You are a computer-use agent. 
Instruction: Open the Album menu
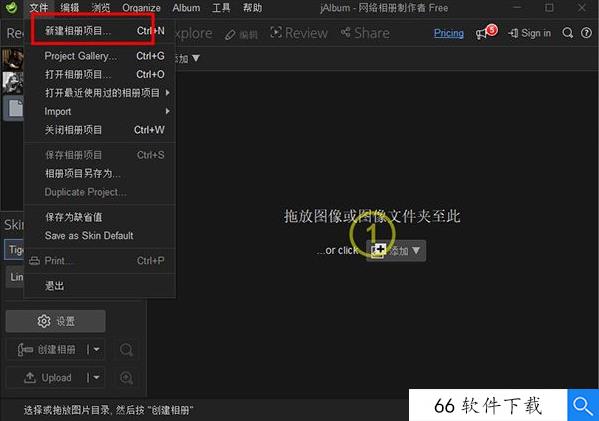[x=186, y=8]
